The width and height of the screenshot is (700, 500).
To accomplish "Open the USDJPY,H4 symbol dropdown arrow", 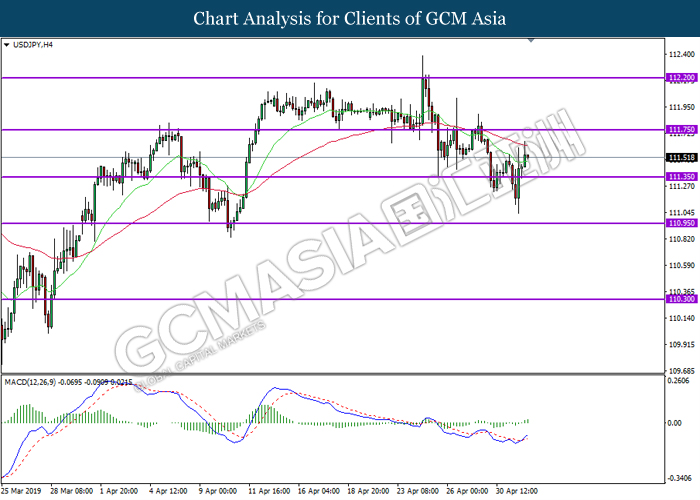I will [x=6, y=45].
